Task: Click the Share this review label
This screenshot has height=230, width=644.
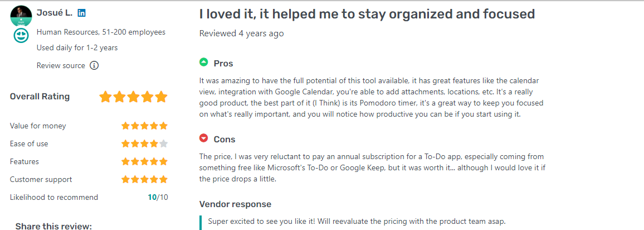Action: 53,226
